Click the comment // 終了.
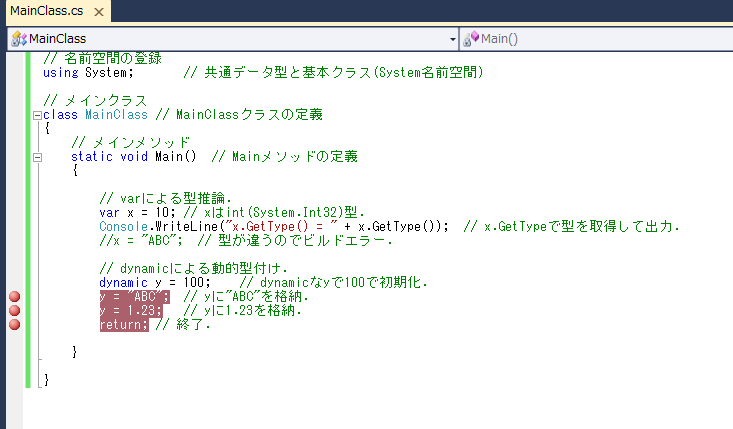733x429 pixels. coord(183,325)
